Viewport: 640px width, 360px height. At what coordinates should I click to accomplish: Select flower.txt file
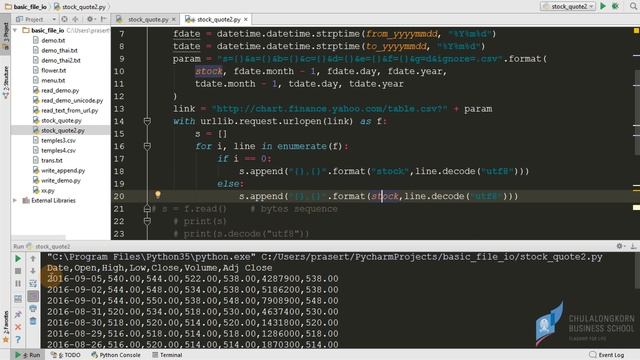coord(53,70)
